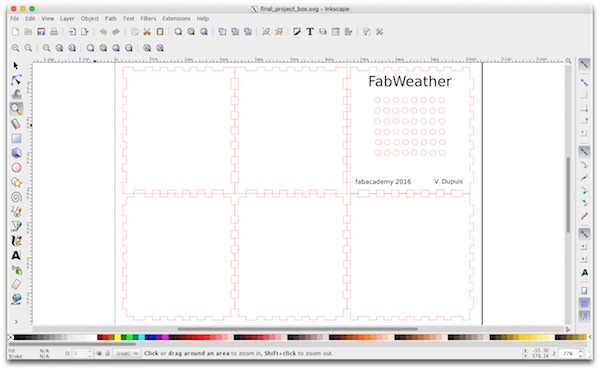
Task: Toggle current layer visibility eye
Action: pyautogui.click(x=99, y=354)
